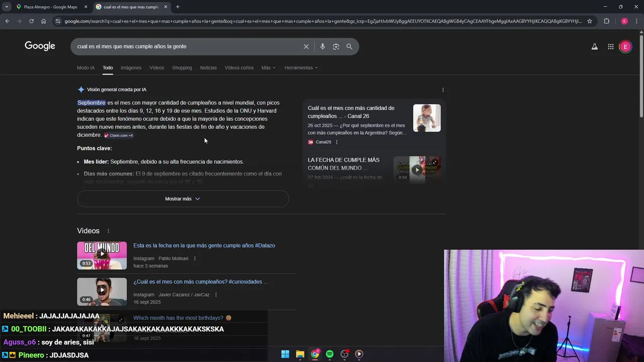
Task: Click the highlighted word Septiembre
Action: pyautogui.click(x=92, y=103)
